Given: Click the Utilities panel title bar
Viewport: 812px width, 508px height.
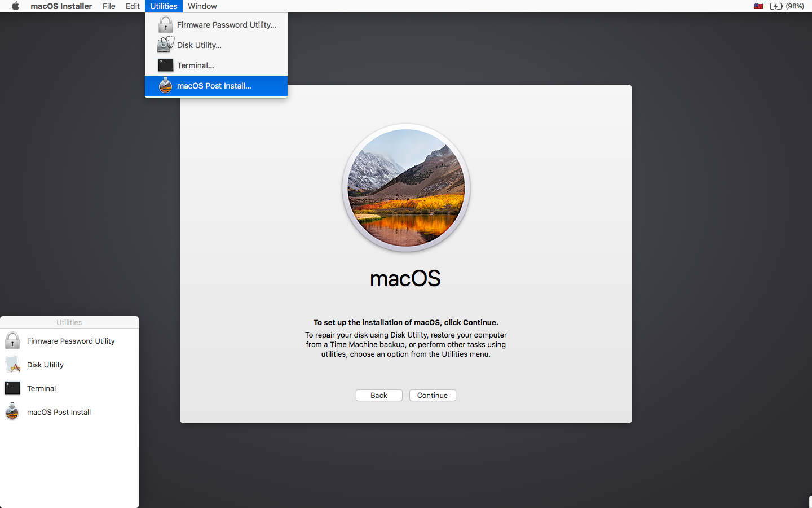Looking at the screenshot, I should pyautogui.click(x=69, y=322).
